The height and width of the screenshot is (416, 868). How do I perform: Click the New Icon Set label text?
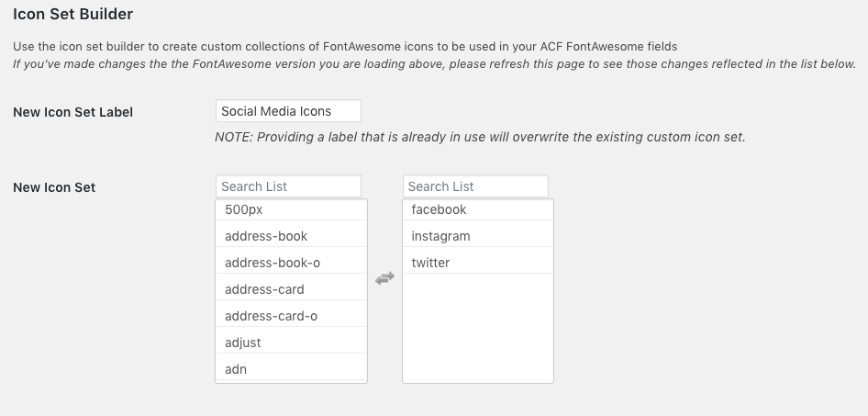point(54,187)
